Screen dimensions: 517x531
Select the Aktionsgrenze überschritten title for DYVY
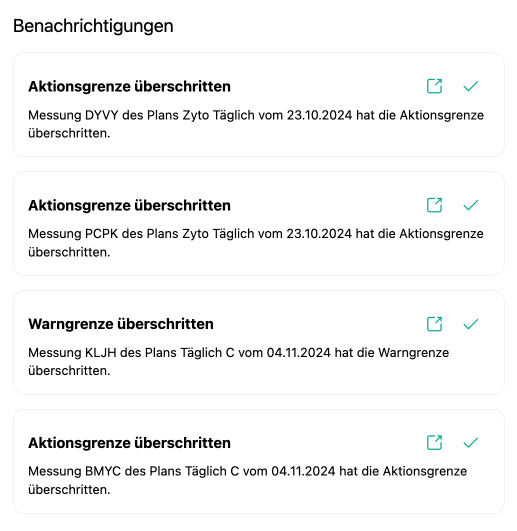point(129,86)
